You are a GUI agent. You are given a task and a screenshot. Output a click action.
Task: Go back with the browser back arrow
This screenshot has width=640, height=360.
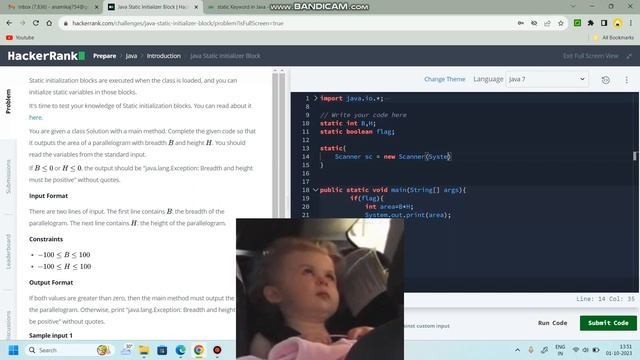9,23
